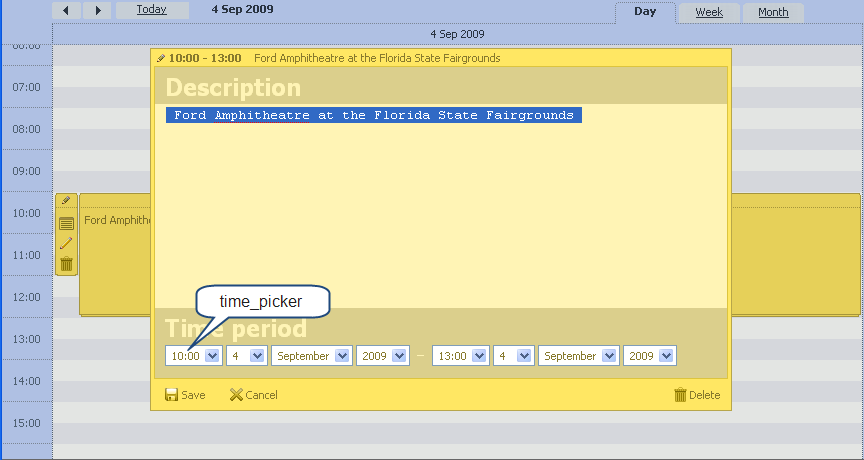Expand the end month September dropdown
The height and width of the screenshot is (460, 864).
[608, 356]
